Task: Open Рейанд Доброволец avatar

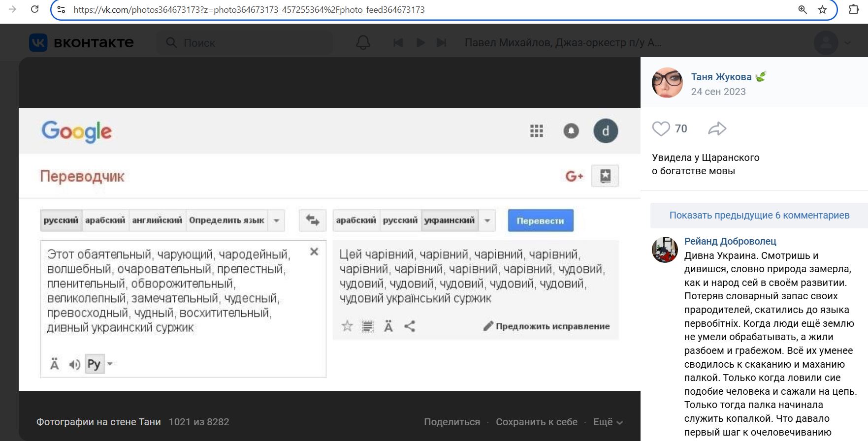Action: click(665, 250)
